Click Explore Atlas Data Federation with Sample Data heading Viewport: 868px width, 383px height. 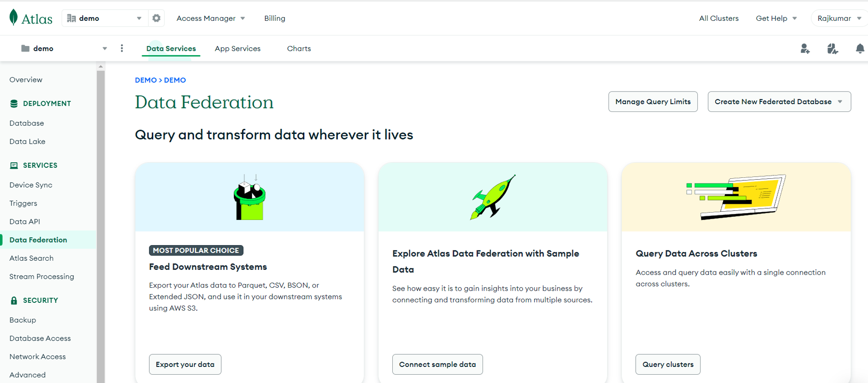(x=486, y=261)
